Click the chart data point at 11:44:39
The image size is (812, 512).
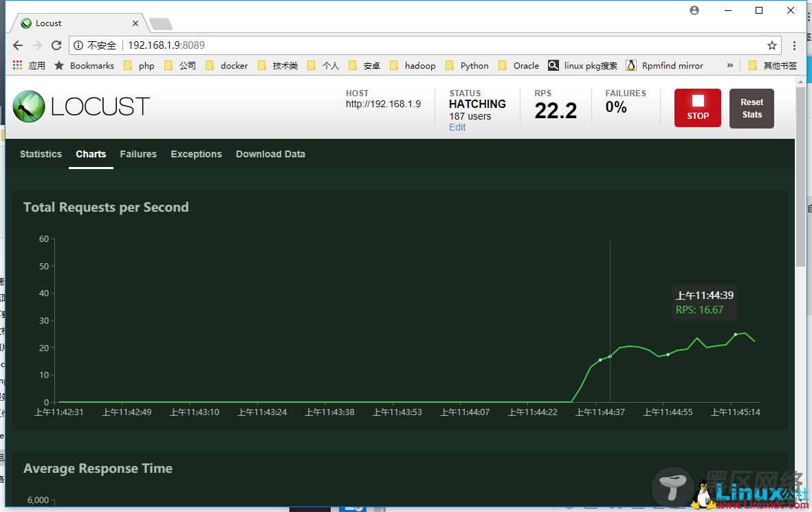(x=610, y=356)
